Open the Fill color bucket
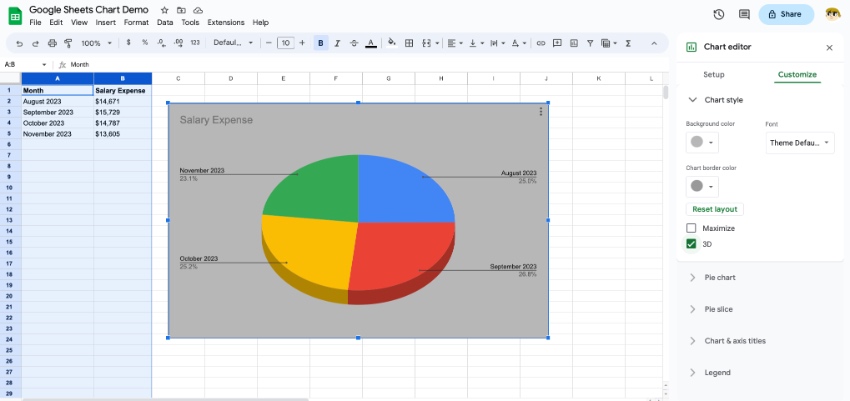Viewport: 850px width, 401px height. point(392,43)
